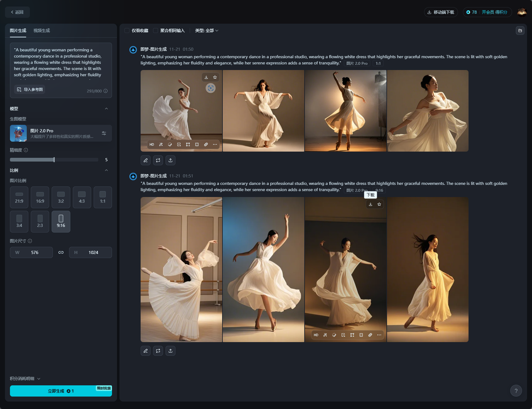Viewport: 532px width, 409px height.
Task: Download the first image of the 01:50 generation
Action: pos(206,77)
